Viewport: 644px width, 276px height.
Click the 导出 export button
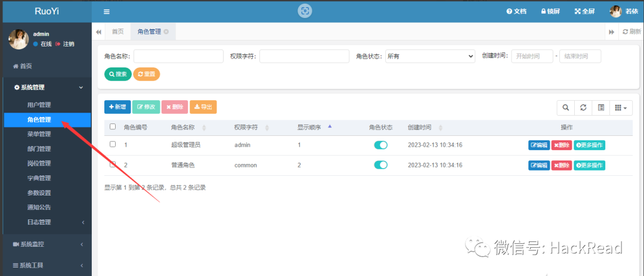pos(203,107)
